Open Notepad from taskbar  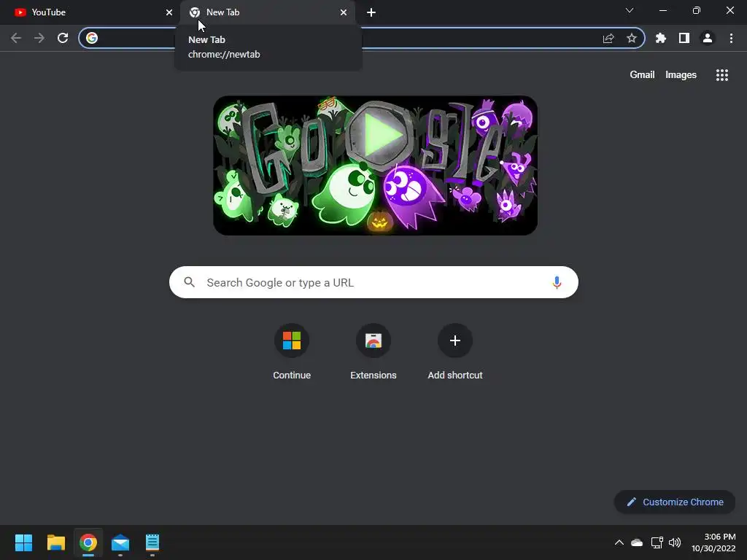(x=152, y=542)
